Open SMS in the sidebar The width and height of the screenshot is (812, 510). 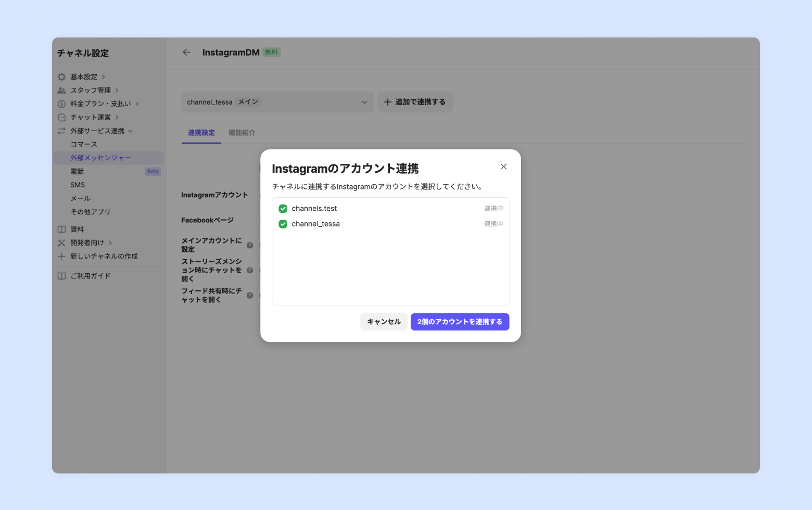coord(78,185)
